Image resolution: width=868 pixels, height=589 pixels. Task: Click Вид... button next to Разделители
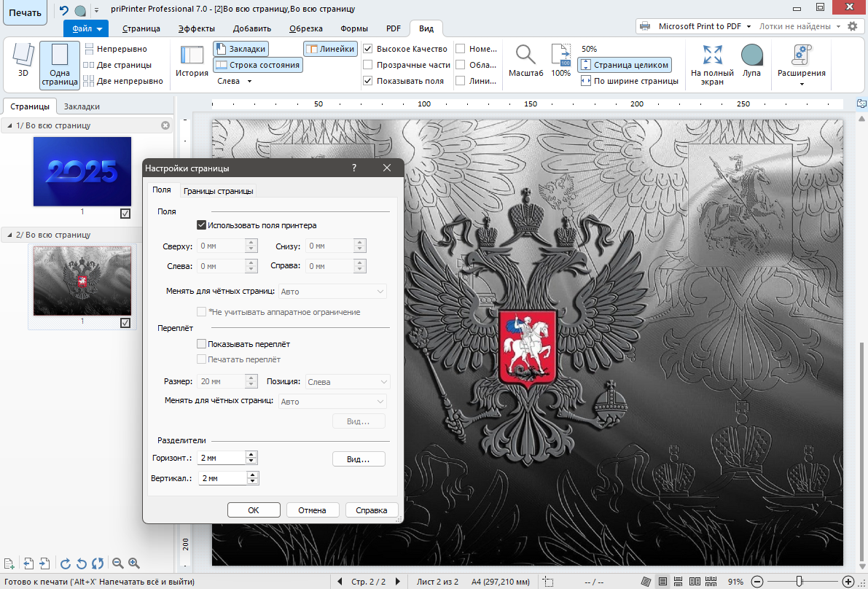coord(358,459)
